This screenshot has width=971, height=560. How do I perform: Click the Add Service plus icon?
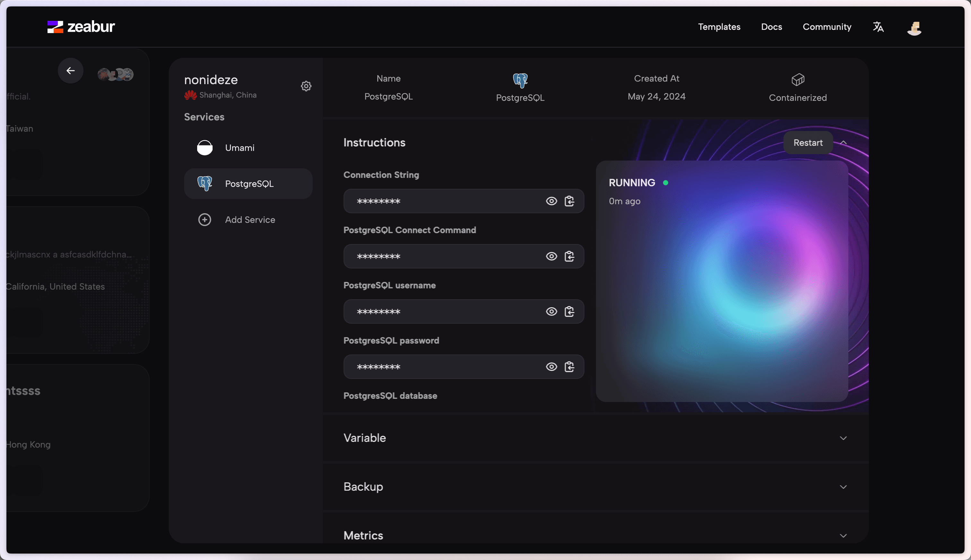tap(205, 220)
